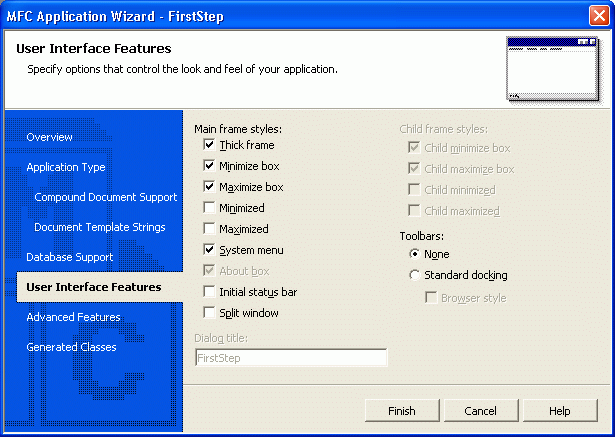Disable the Maximize box option
615x437 pixels.
(x=209, y=187)
